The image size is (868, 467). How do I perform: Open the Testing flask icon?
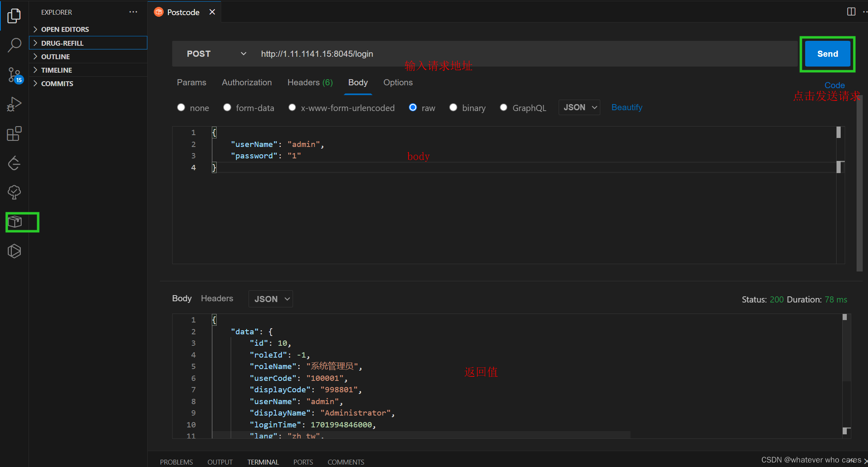14,192
